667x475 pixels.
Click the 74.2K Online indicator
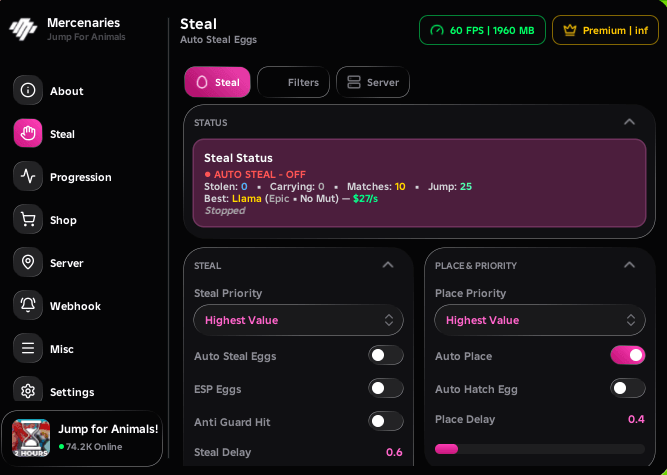91,447
